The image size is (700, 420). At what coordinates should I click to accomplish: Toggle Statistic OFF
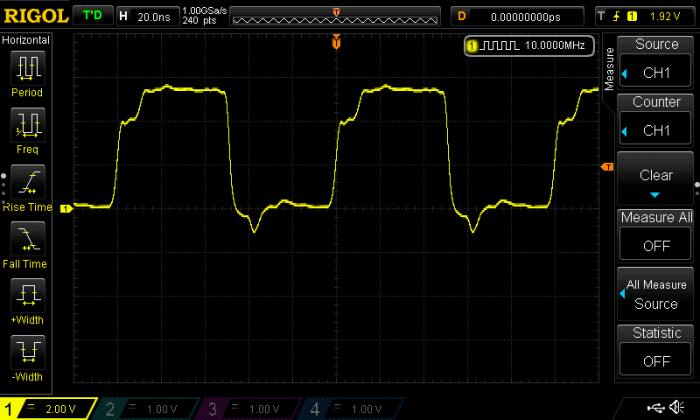click(655, 351)
